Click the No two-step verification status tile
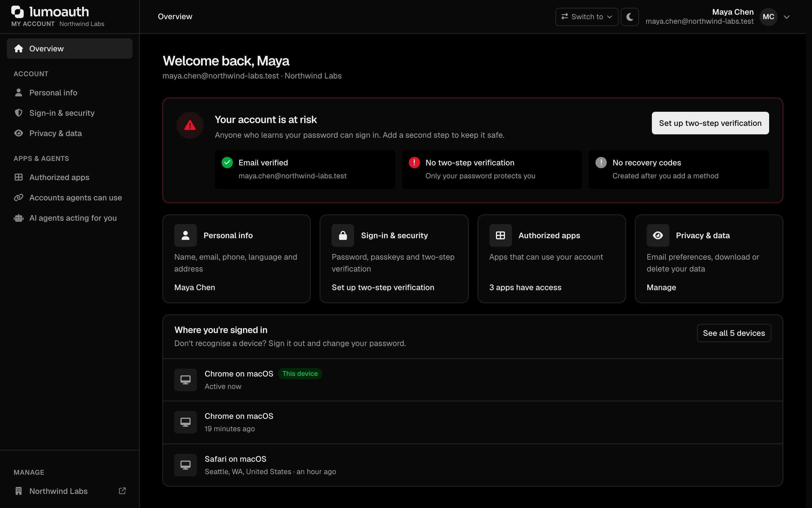 [x=491, y=170]
